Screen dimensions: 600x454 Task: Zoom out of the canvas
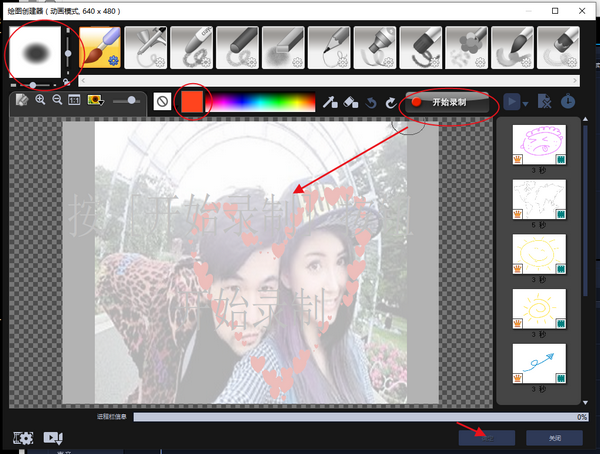pyautogui.click(x=57, y=101)
